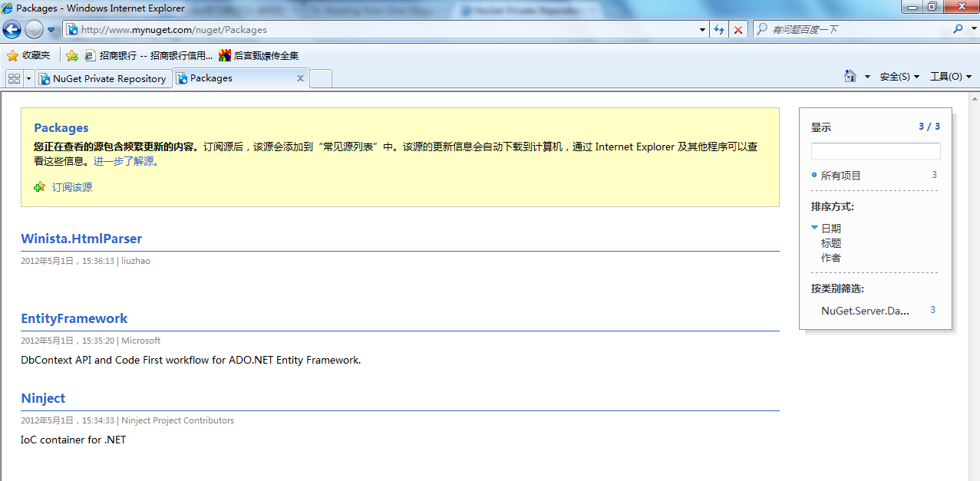Open the Winista.HtmlParser package link
The width and height of the screenshot is (980, 481).
pyautogui.click(x=81, y=239)
